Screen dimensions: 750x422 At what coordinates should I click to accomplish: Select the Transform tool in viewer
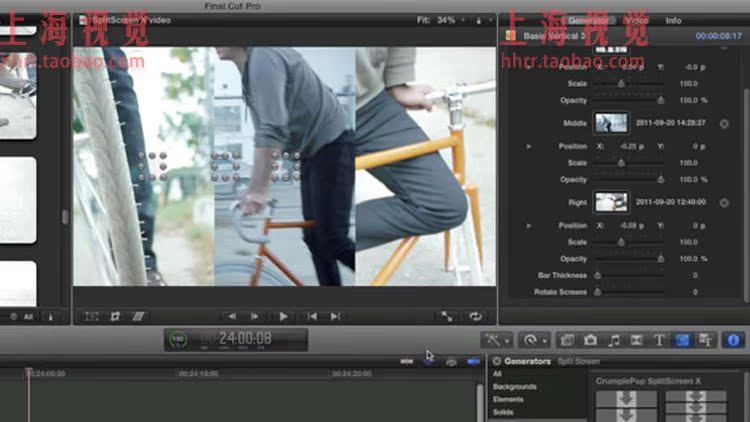91,316
